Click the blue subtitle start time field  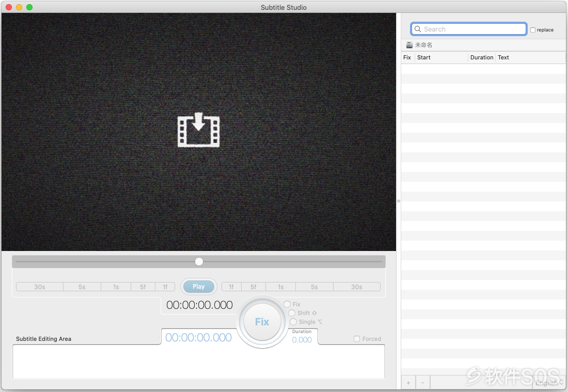point(198,337)
